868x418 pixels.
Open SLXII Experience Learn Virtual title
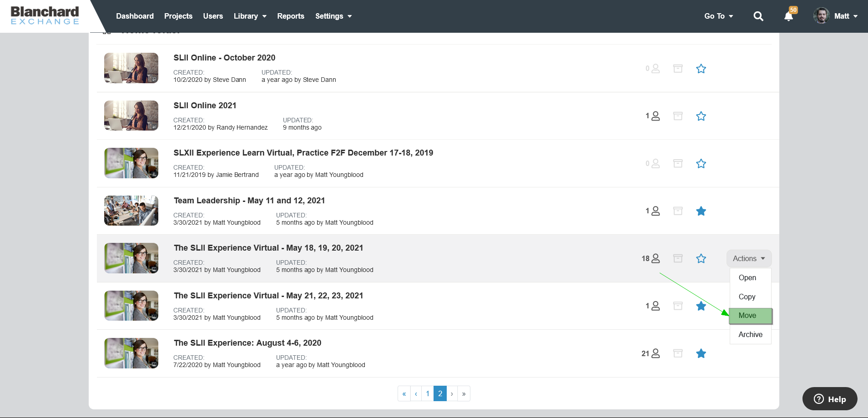point(303,153)
